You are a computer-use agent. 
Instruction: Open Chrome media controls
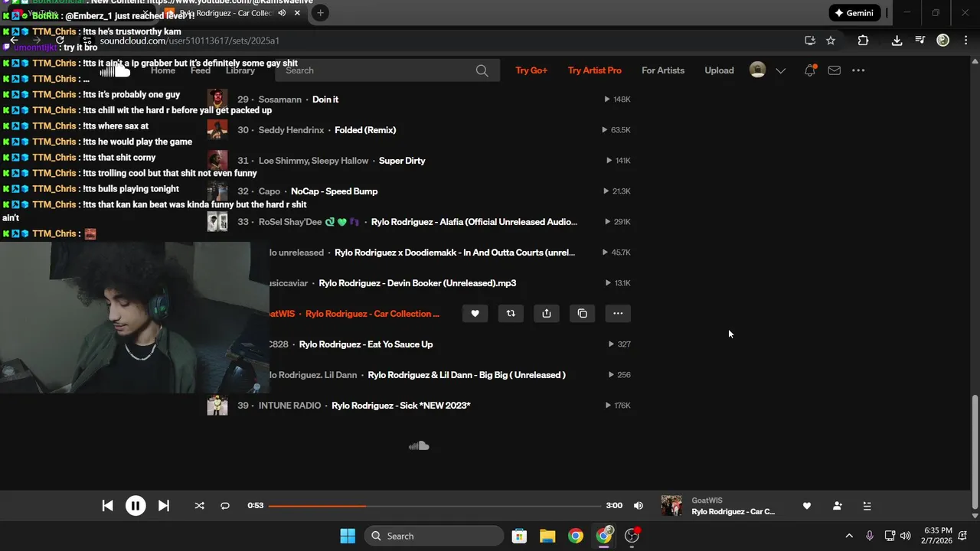click(x=920, y=41)
